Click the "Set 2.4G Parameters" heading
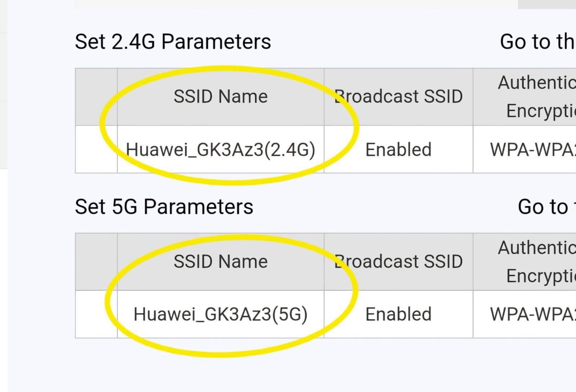576x392 pixels. (173, 42)
